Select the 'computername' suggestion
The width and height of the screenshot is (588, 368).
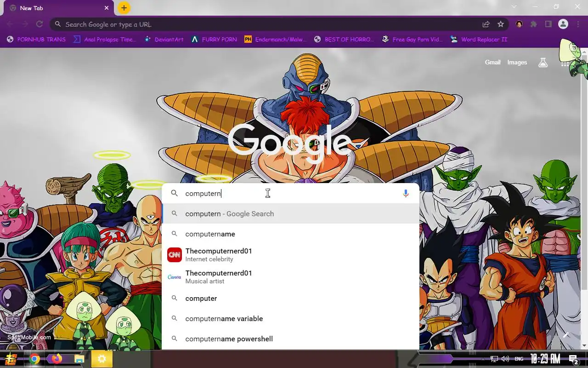tap(291, 234)
